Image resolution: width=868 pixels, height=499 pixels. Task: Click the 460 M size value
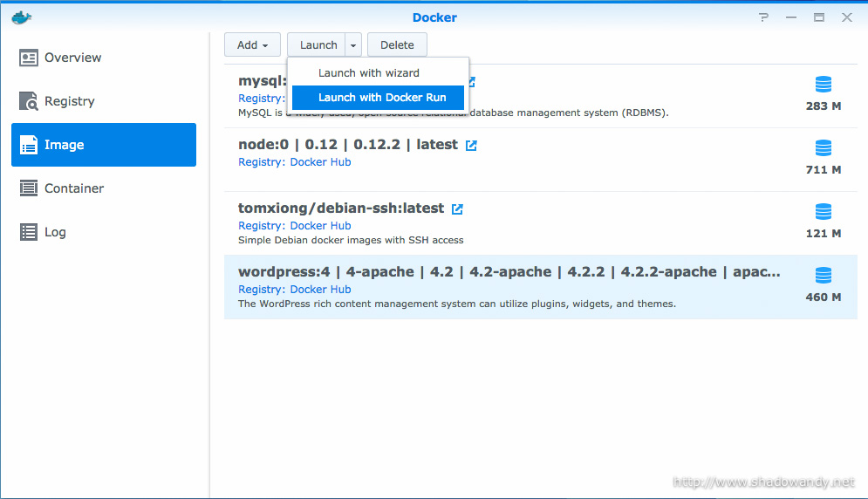(x=824, y=297)
